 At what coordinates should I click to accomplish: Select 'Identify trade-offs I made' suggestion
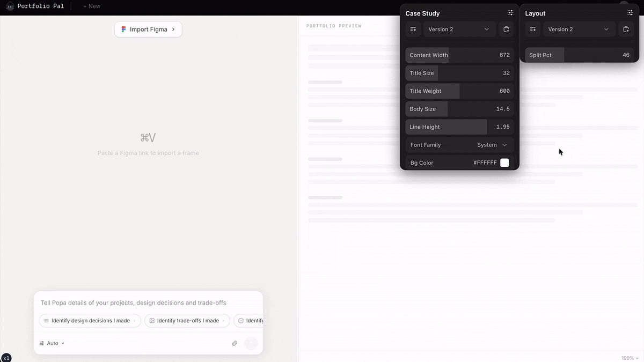coord(187,321)
